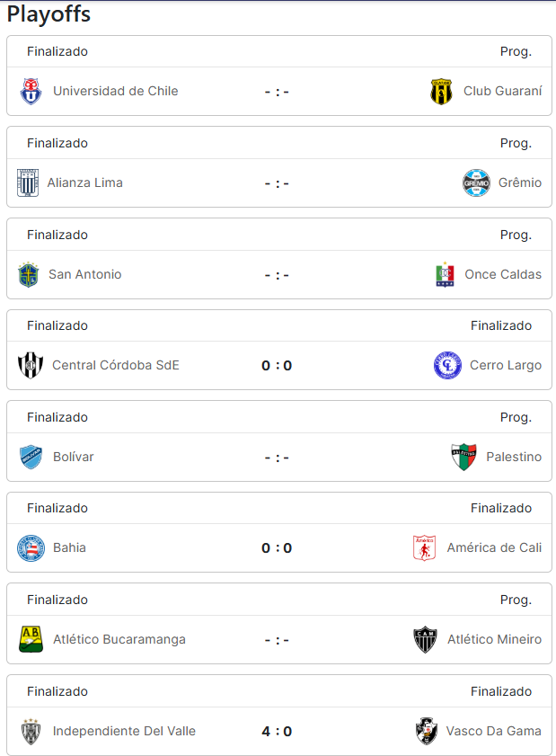Select the Bolívar blue shield icon
This screenshot has width=556, height=756.
click(31, 457)
